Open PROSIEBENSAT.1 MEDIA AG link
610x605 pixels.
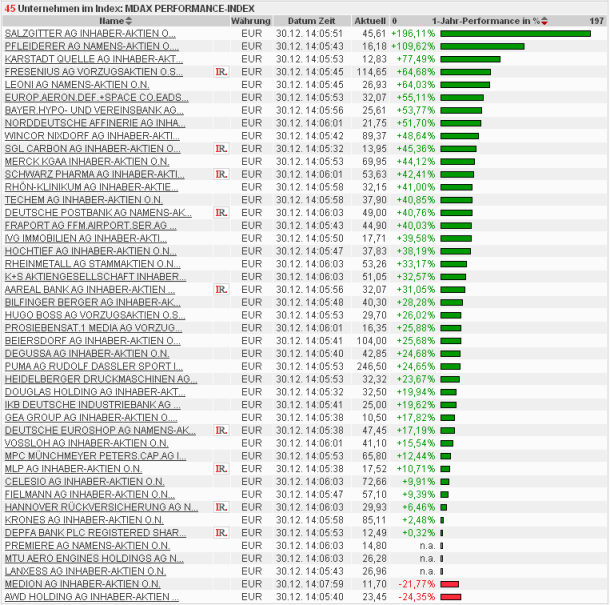pyautogui.click(x=93, y=328)
